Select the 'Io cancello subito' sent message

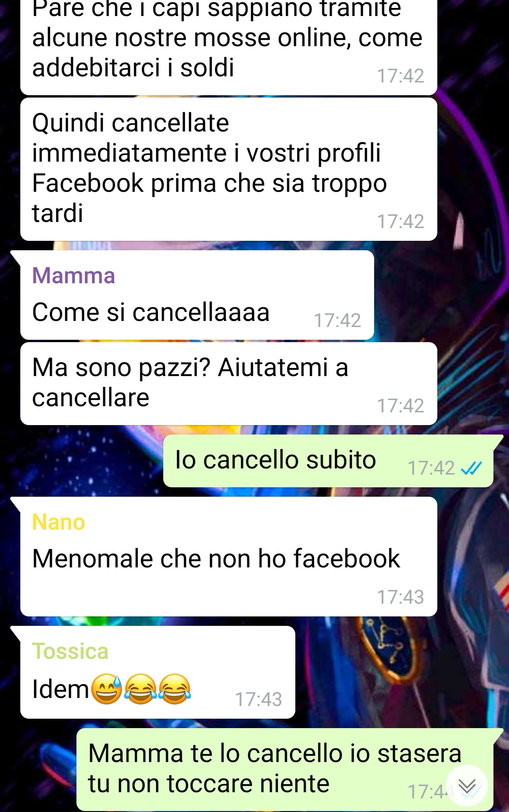click(328, 461)
